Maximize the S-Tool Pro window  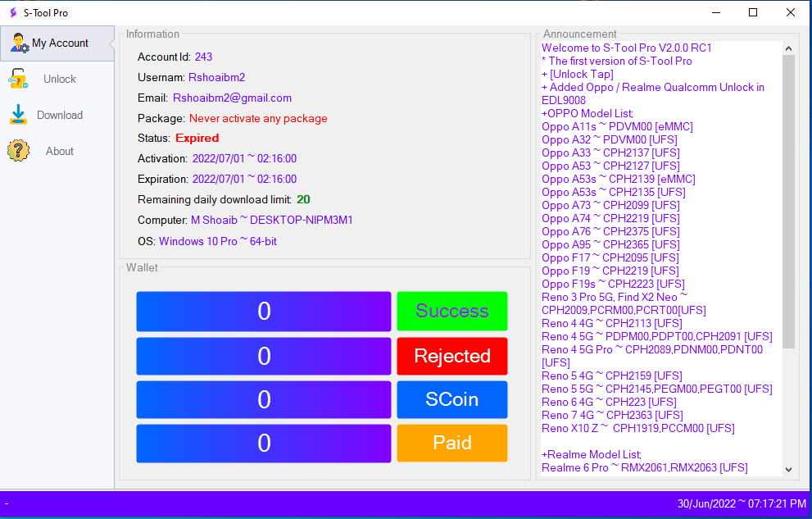tap(752, 12)
